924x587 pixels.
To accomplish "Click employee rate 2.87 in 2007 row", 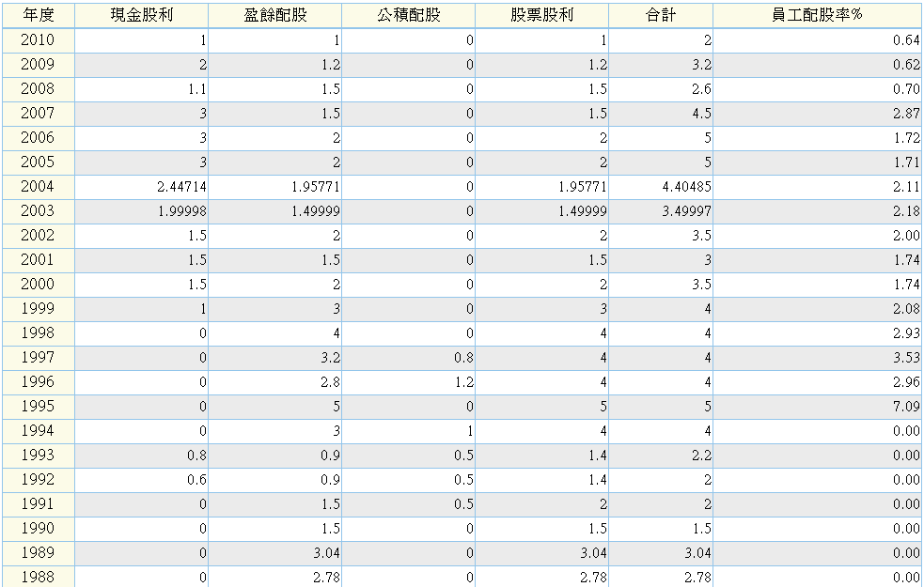I will 906,114.
